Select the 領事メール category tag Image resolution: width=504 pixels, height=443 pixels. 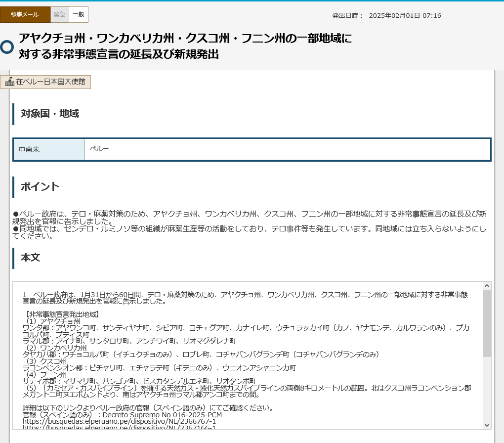pyautogui.click(x=25, y=14)
